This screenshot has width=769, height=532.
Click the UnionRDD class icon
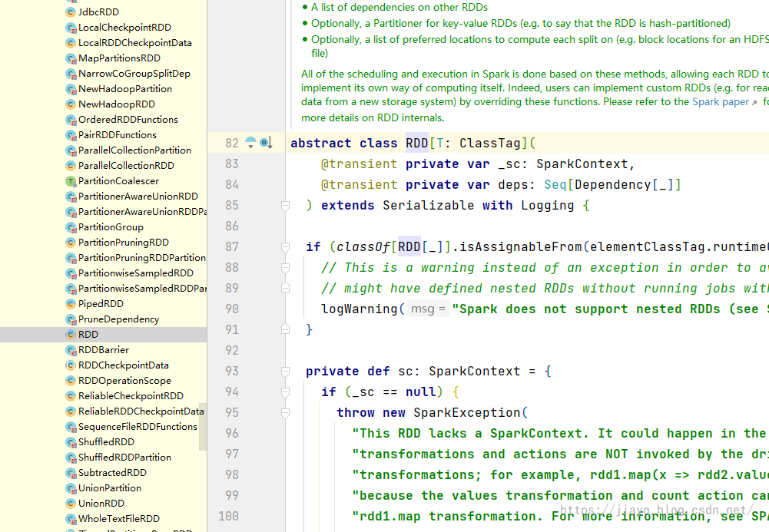click(x=71, y=504)
